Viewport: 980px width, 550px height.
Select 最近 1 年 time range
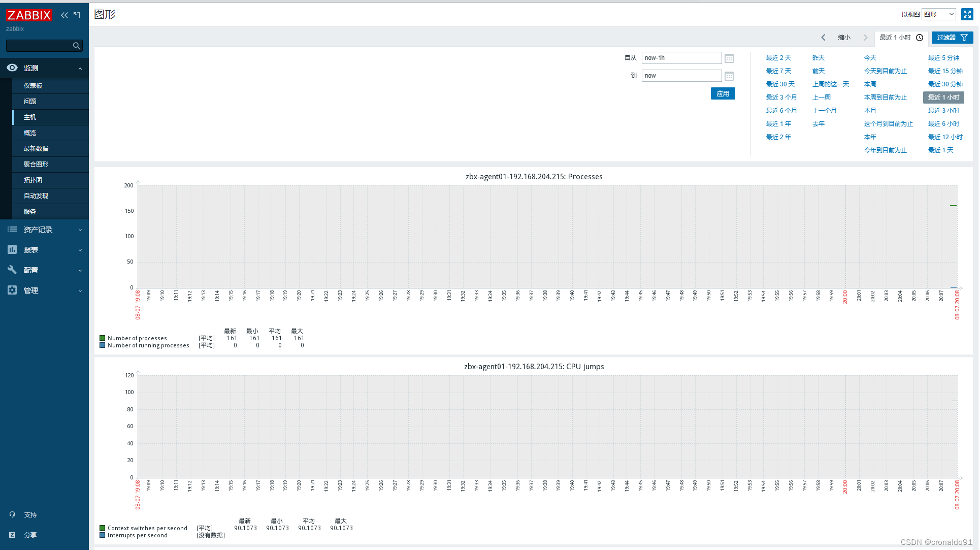[x=778, y=124]
